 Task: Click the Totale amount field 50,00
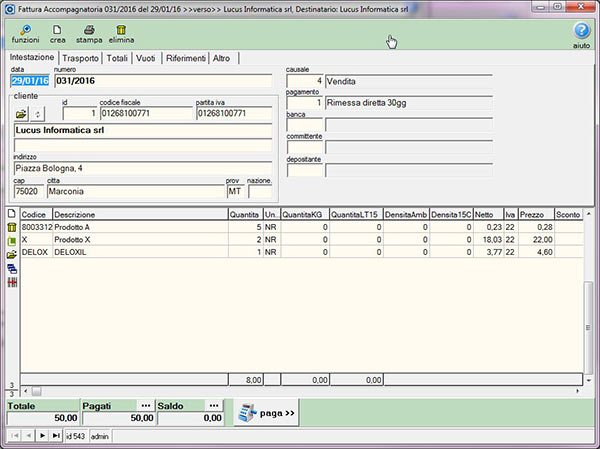point(42,418)
